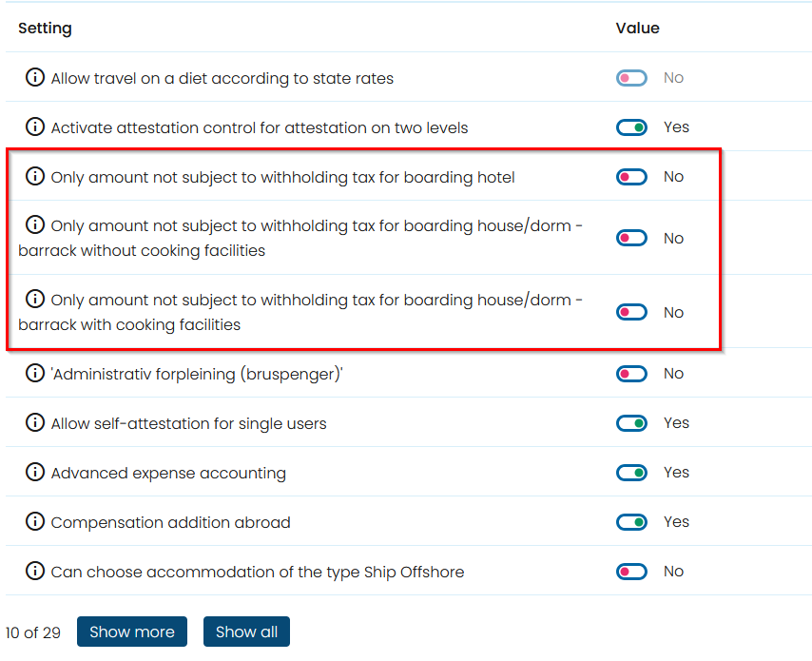
Task: Turn off Compensation addition abroad toggle
Action: (631, 522)
